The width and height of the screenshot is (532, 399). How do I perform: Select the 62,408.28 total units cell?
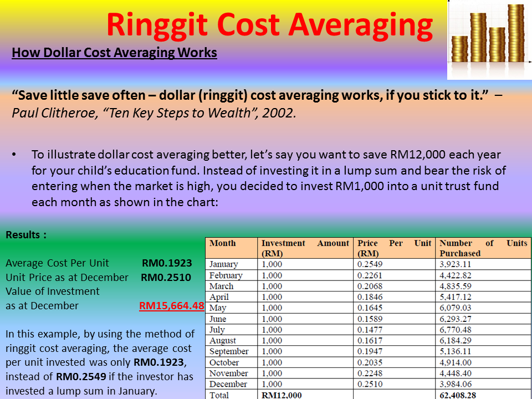click(456, 395)
